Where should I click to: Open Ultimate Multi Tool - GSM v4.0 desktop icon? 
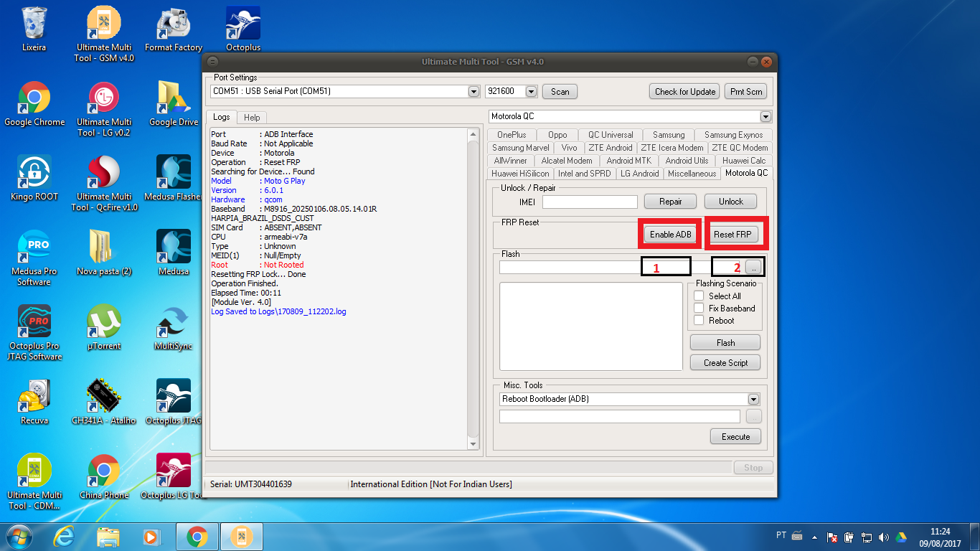[104, 34]
